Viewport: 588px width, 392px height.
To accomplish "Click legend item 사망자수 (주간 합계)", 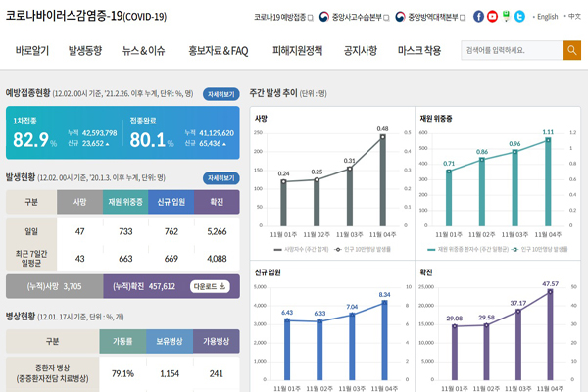I will coord(302,250).
